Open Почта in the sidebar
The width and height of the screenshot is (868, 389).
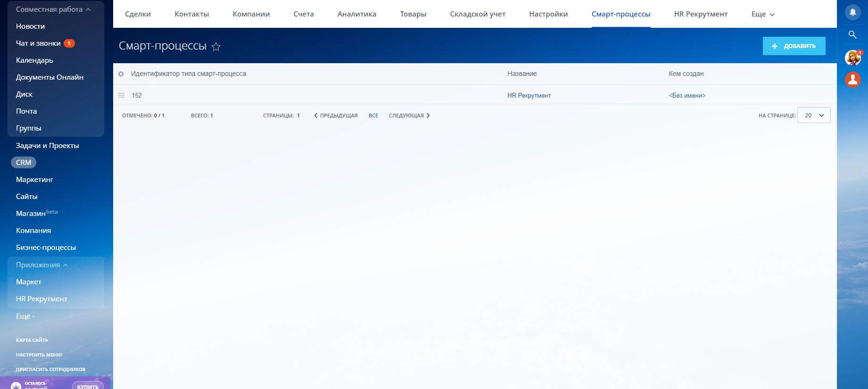[x=26, y=111]
